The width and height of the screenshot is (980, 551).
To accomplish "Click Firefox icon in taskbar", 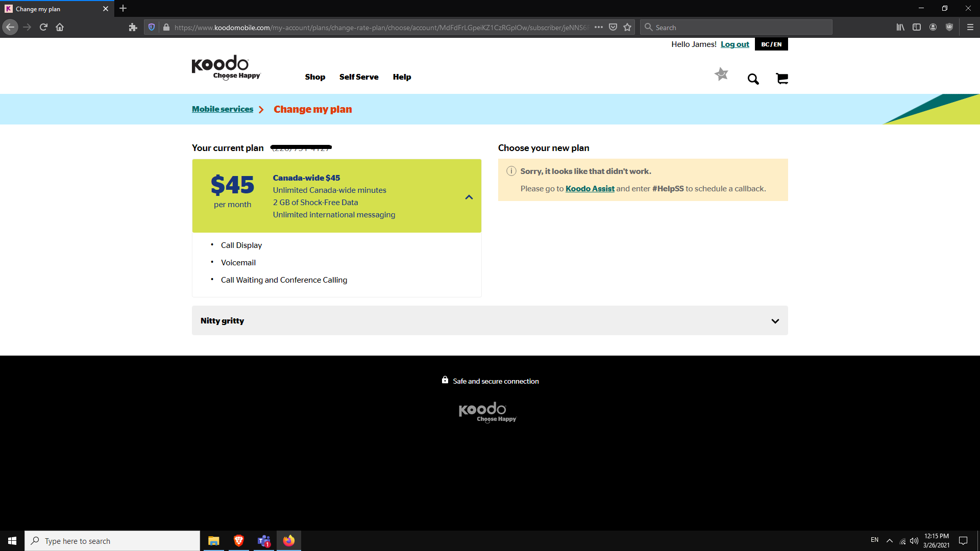I will click(289, 541).
